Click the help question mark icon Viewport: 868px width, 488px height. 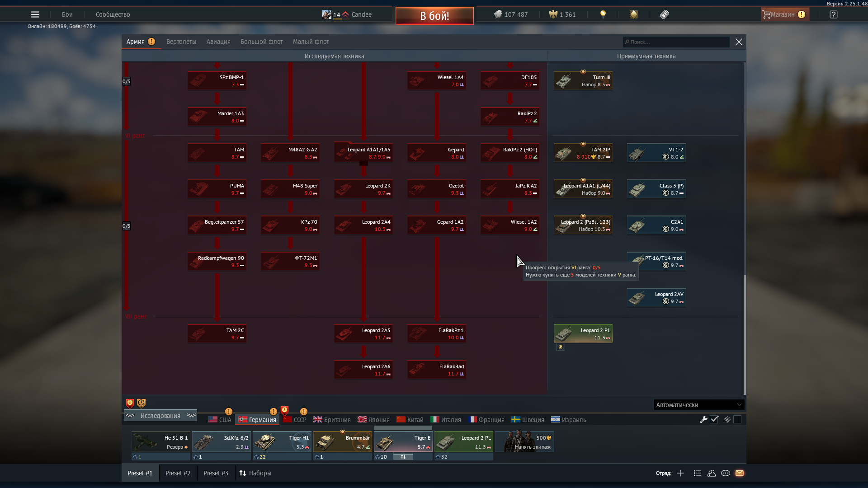834,14
